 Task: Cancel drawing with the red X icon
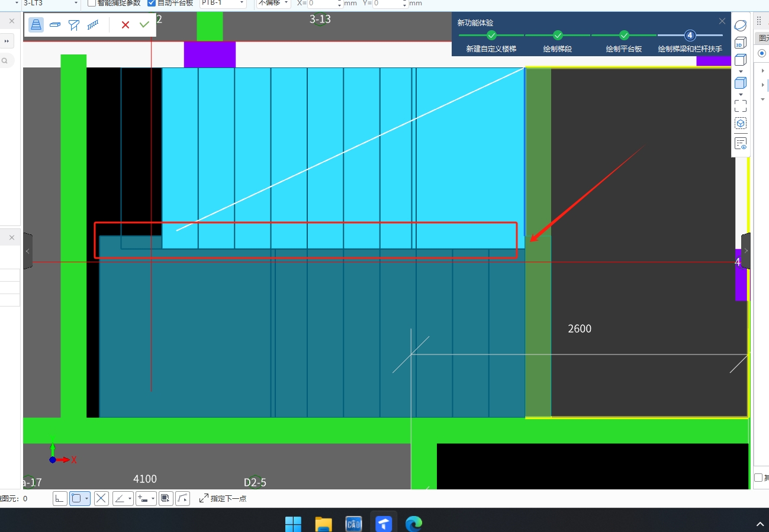click(x=126, y=25)
